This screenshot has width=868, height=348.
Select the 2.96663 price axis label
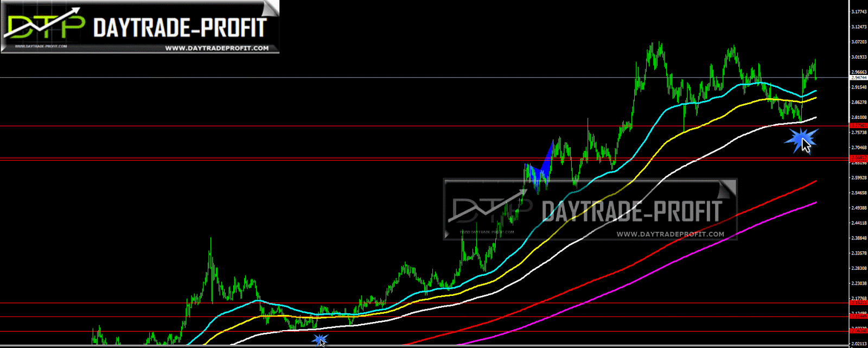tap(859, 72)
